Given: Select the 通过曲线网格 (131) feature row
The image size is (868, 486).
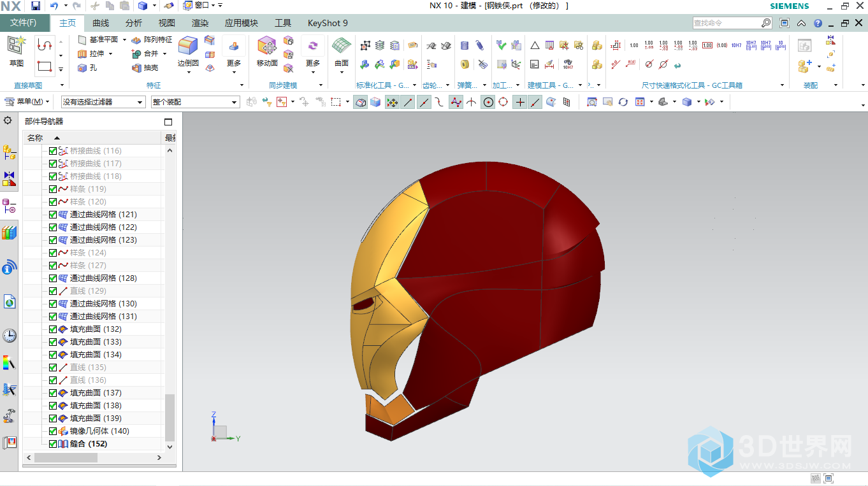Looking at the screenshot, I should coord(94,317).
